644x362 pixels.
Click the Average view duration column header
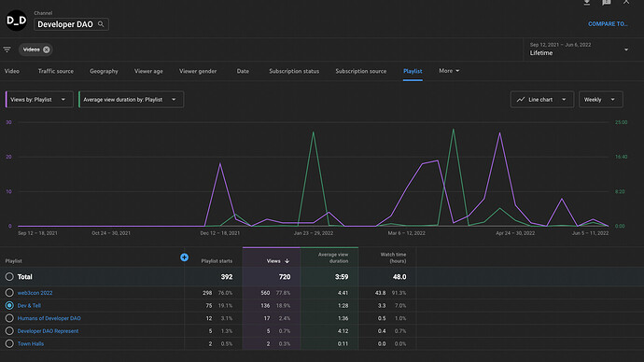tap(333, 258)
